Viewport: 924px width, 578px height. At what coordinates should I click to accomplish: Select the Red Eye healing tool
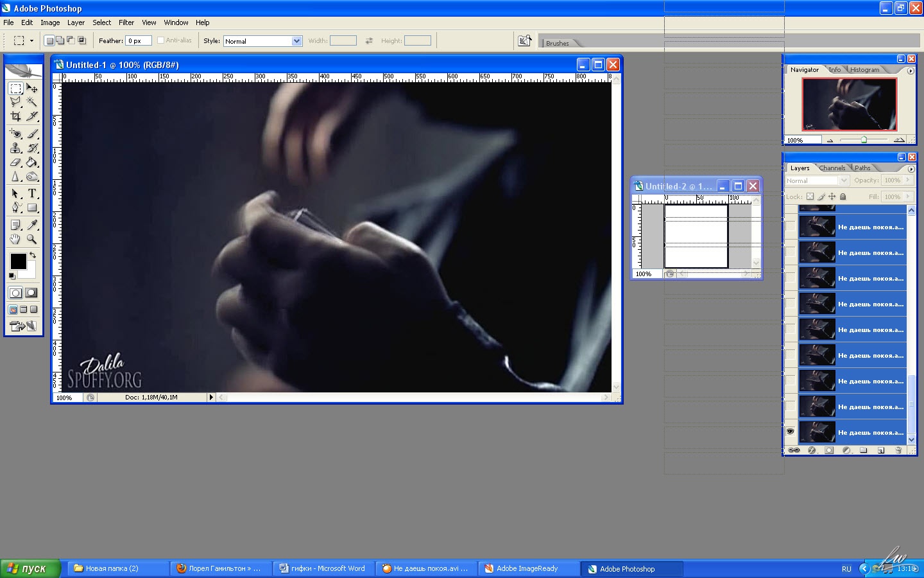point(16,134)
